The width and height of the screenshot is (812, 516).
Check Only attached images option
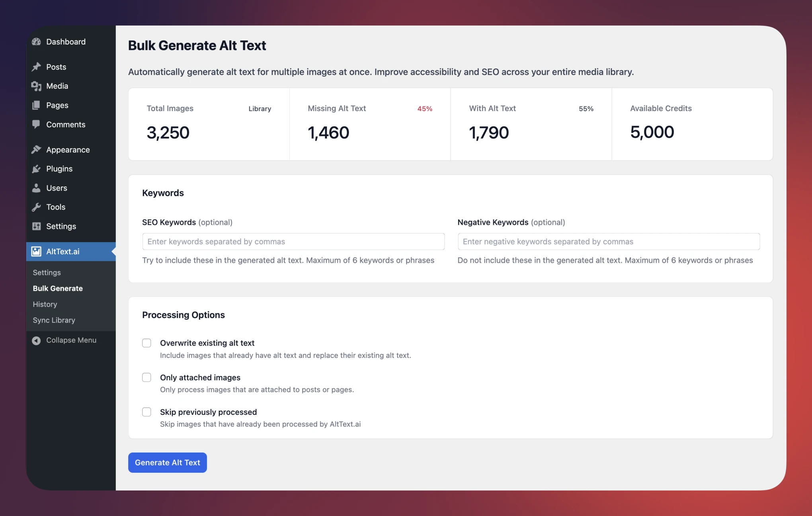[146, 377]
